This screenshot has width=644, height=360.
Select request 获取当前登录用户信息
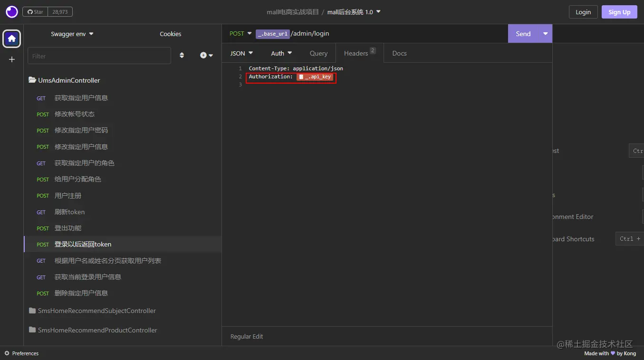click(x=123, y=277)
